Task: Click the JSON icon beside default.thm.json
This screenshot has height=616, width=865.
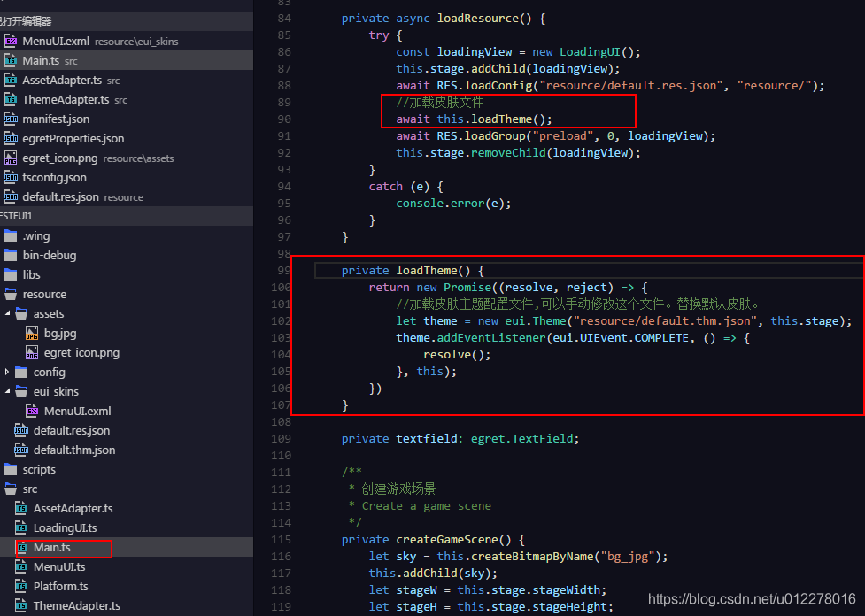Action: 22,450
